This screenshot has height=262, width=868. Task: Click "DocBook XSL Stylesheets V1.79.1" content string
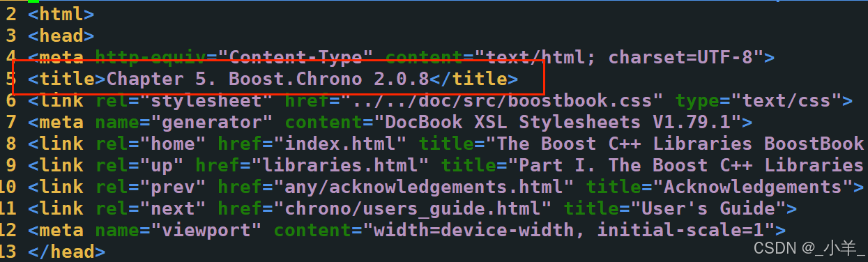tap(558, 122)
